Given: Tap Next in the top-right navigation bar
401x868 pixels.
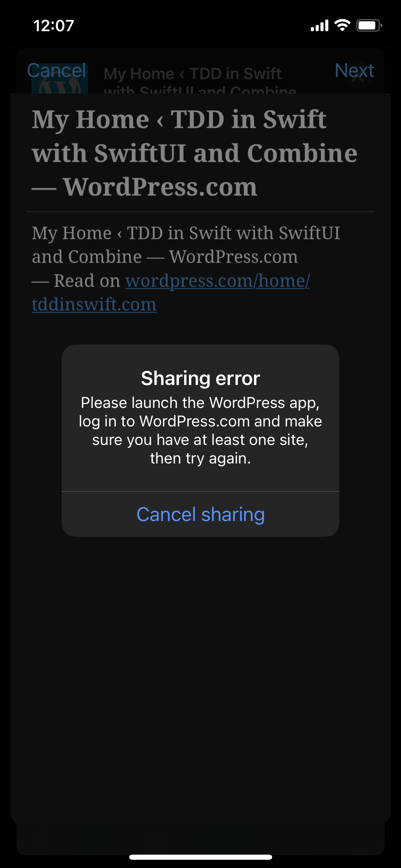Looking at the screenshot, I should (x=354, y=71).
